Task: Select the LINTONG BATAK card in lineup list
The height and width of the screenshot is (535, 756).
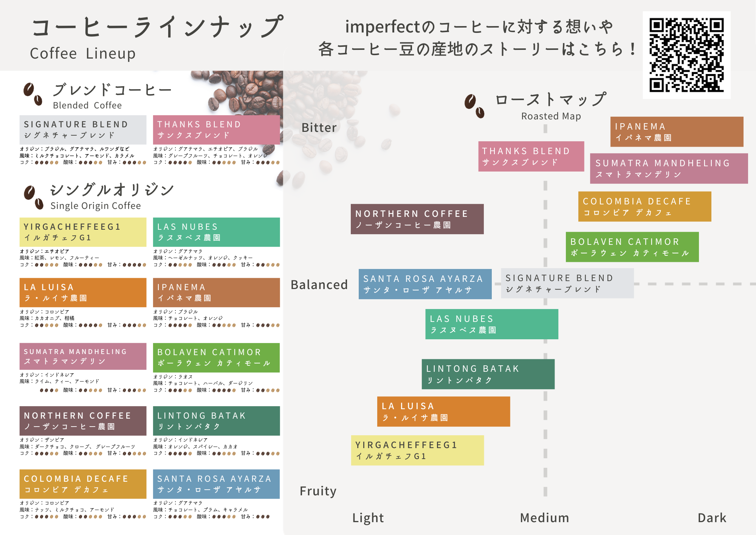Action: [216, 421]
